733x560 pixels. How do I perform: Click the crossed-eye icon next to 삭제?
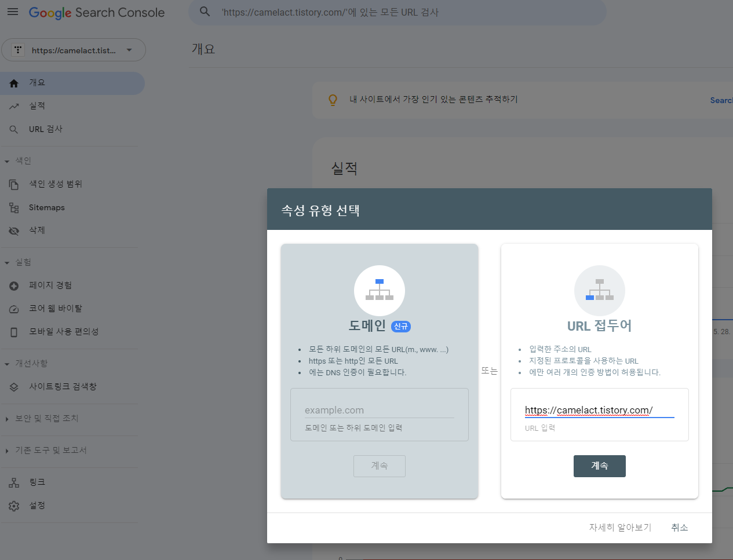click(14, 231)
